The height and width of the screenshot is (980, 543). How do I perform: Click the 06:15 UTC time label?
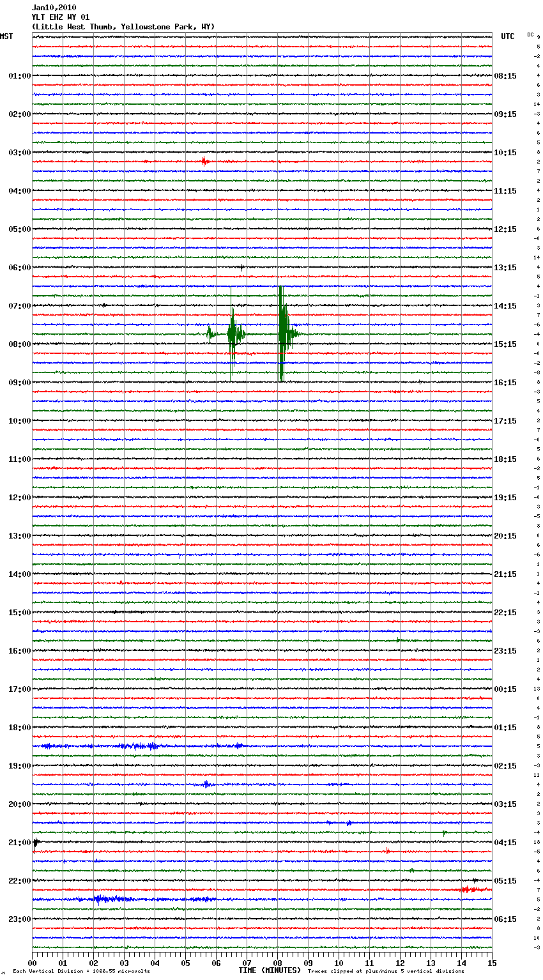tap(505, 919)
